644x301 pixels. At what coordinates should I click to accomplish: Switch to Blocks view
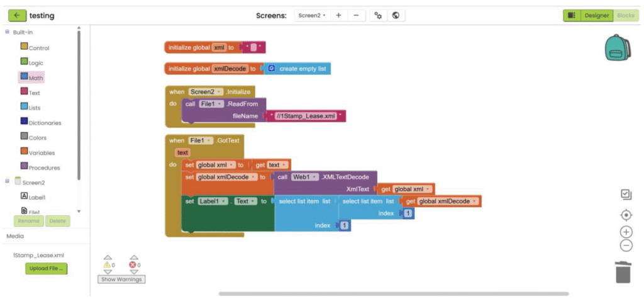625,15
